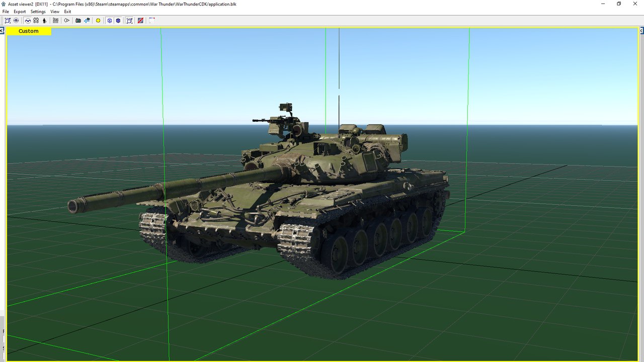Click the blue dotted camera icon

coord(87,21)
